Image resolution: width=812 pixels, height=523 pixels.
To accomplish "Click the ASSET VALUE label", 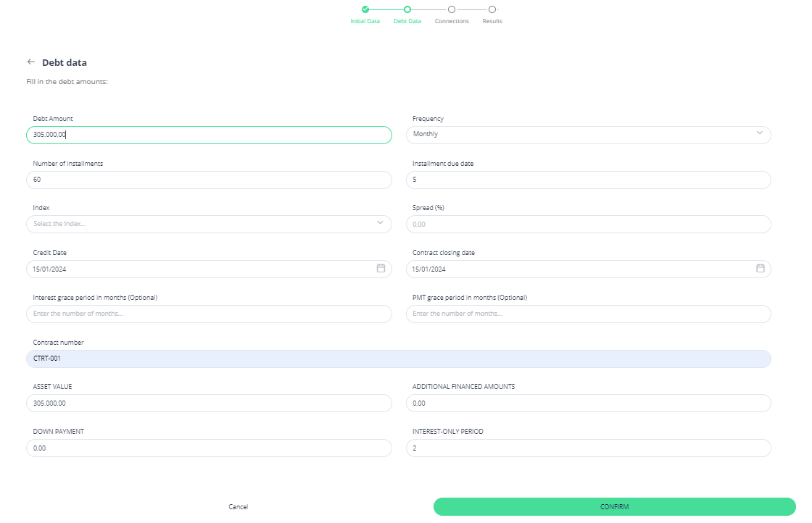I will tap(52, 386).
